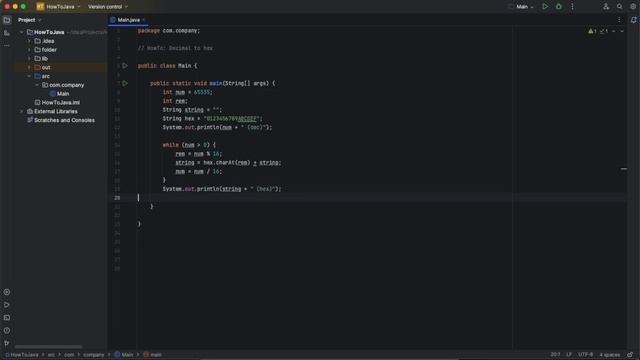640x360 pixels.
Task: Expand External Libraries node
Action: 22,111
